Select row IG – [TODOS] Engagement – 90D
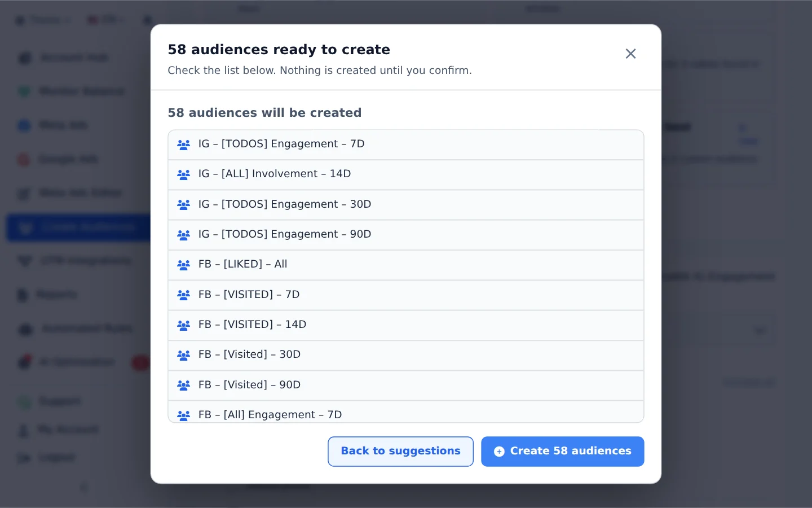This screenshot has width=812, height=508. pos(406,235)
